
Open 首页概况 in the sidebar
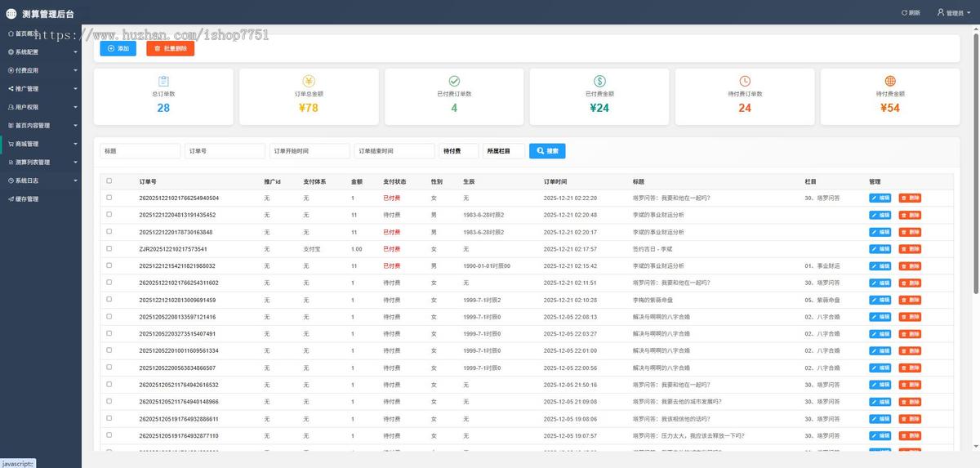41,33
